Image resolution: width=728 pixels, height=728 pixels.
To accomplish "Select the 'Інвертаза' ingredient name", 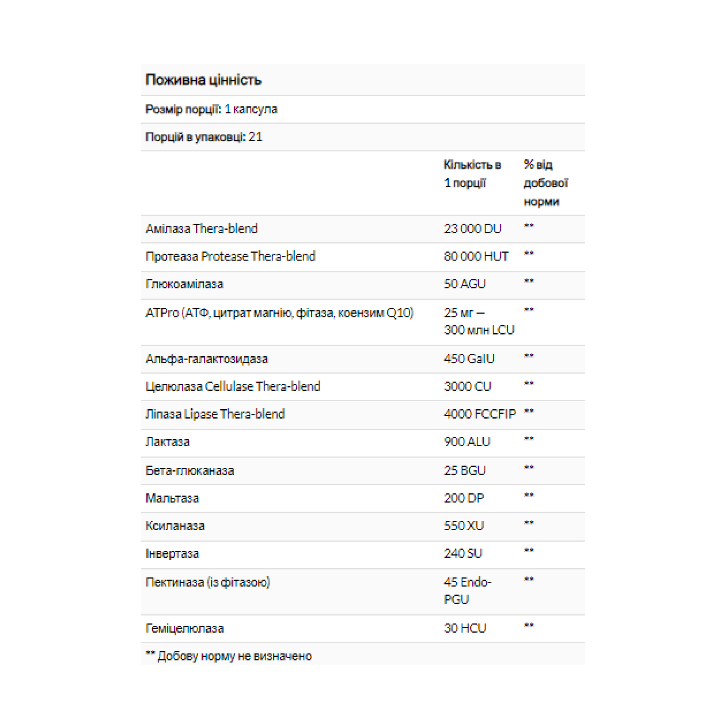I will (x=172, y=554).
